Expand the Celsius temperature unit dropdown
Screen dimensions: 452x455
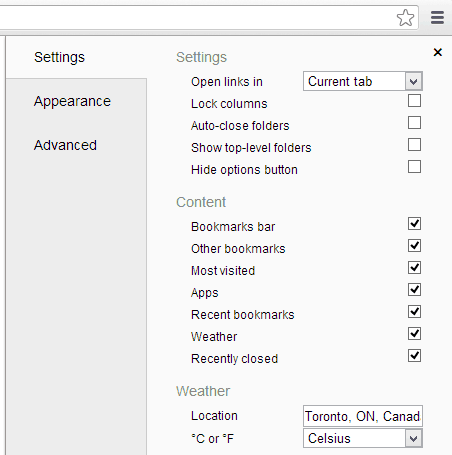pyautogui.click(x=363, y=438)
